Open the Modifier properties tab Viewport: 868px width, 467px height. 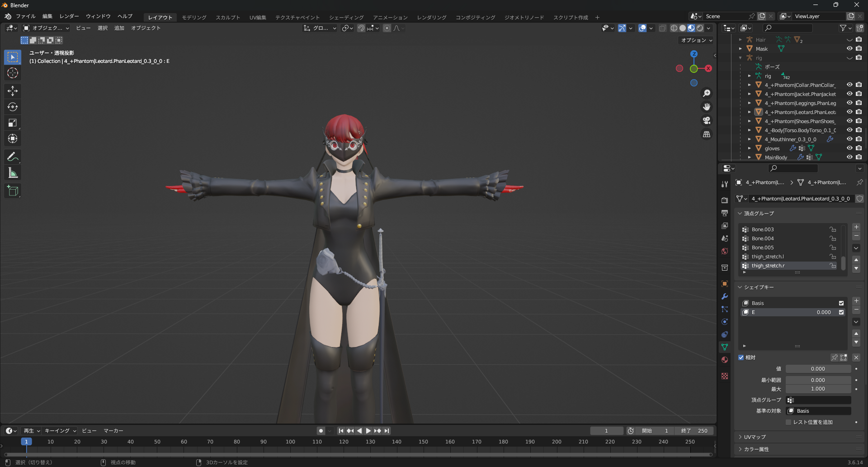click(725, 296)
